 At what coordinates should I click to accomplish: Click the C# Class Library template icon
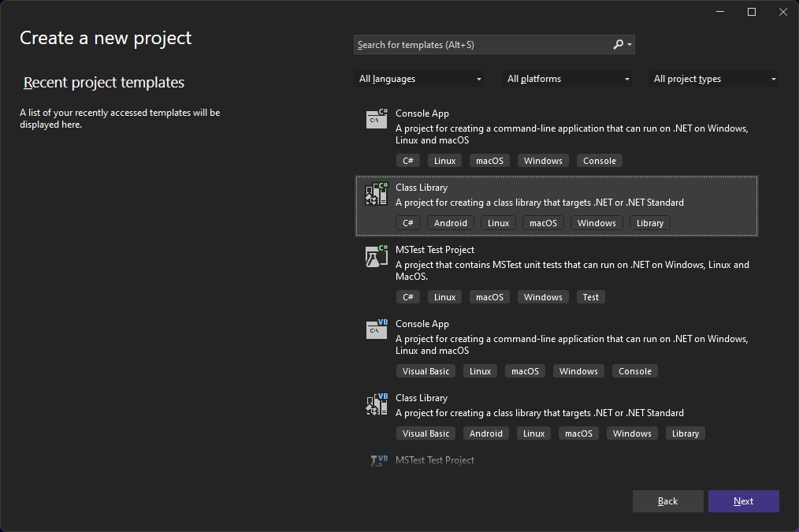(377, 193)
